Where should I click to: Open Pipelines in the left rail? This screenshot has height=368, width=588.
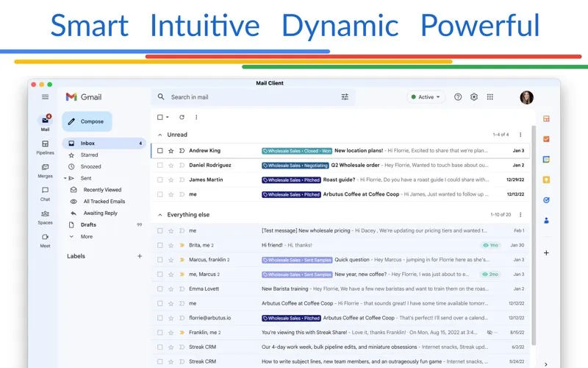tap(45, 147)
